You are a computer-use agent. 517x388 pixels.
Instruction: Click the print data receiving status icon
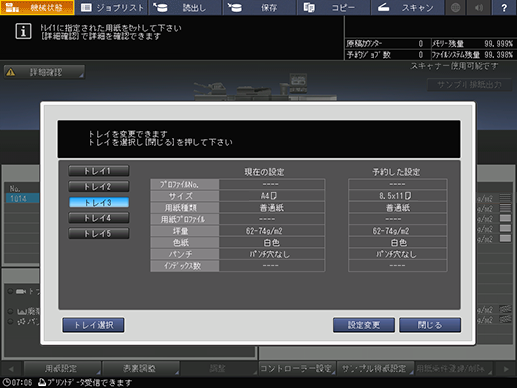click(x=42, y=382)
